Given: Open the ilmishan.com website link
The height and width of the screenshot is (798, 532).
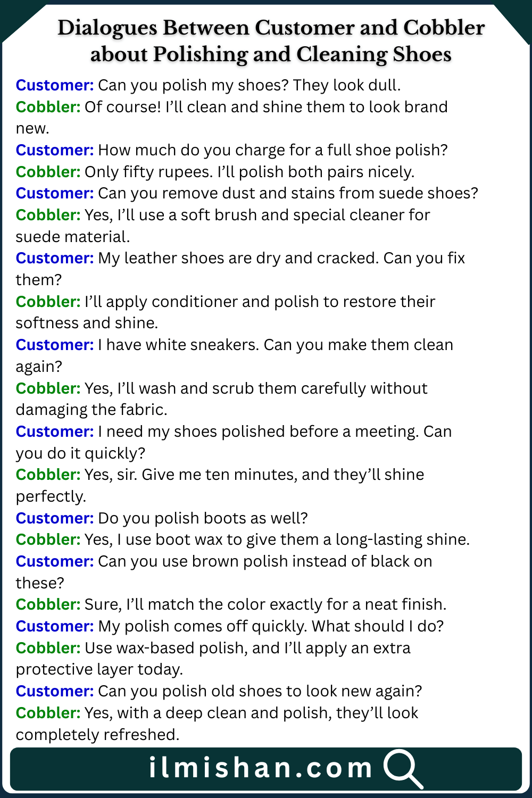Looking at the screenshot, I should coord(261,768).
